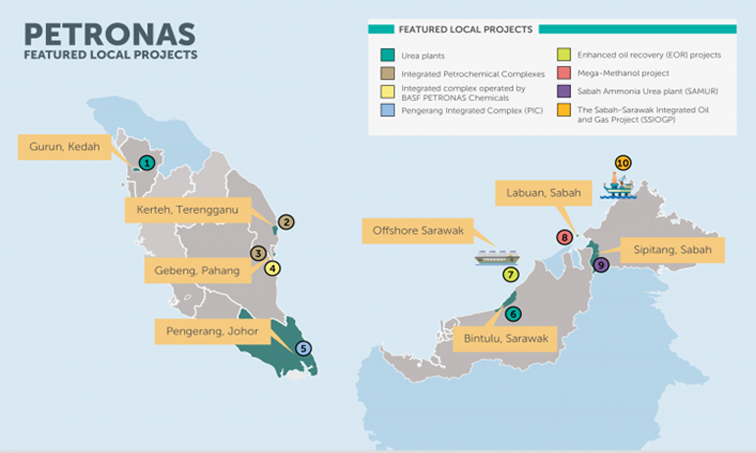Click the Sabah Ammonia Urea plant (SAMUR) text
Image resolution: width=756 pixels, height=453 pixels.
pos(648,92)
